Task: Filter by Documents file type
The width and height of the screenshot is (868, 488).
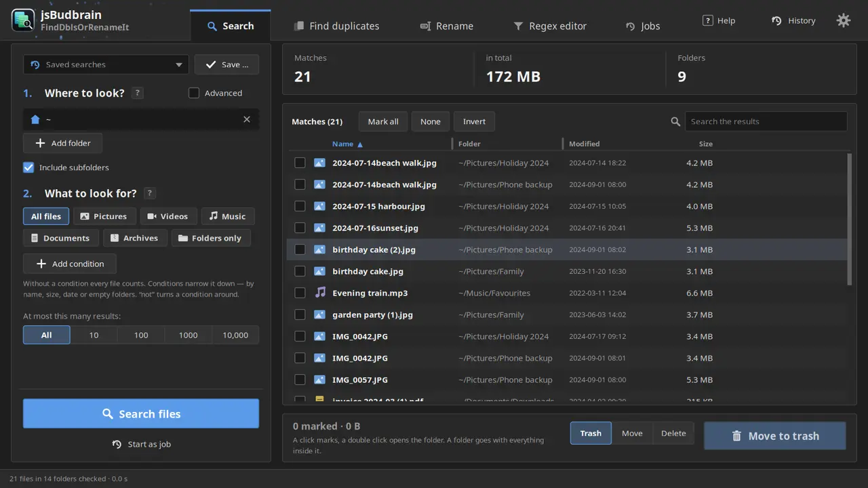Action: (x=60, y=238)
